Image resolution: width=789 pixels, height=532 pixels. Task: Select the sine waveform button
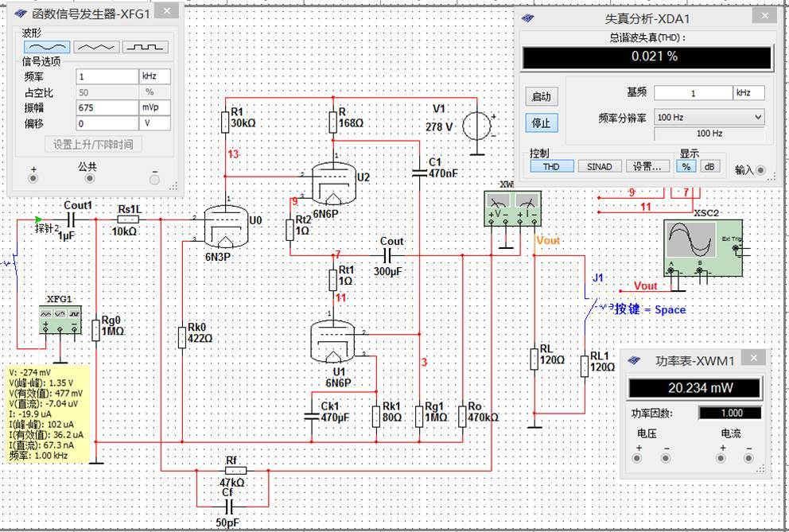point(47,47)
